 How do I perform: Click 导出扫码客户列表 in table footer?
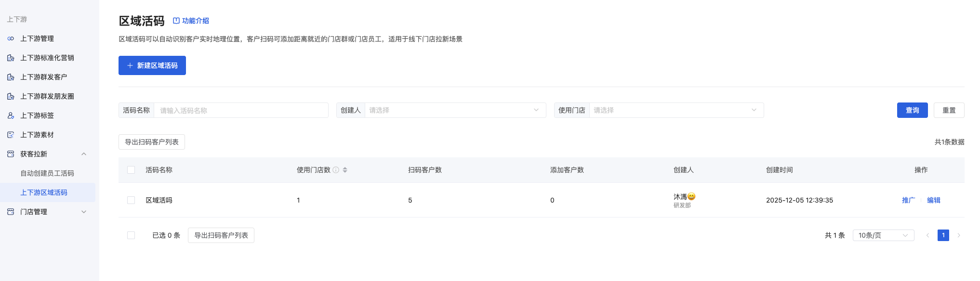[221, 235]
